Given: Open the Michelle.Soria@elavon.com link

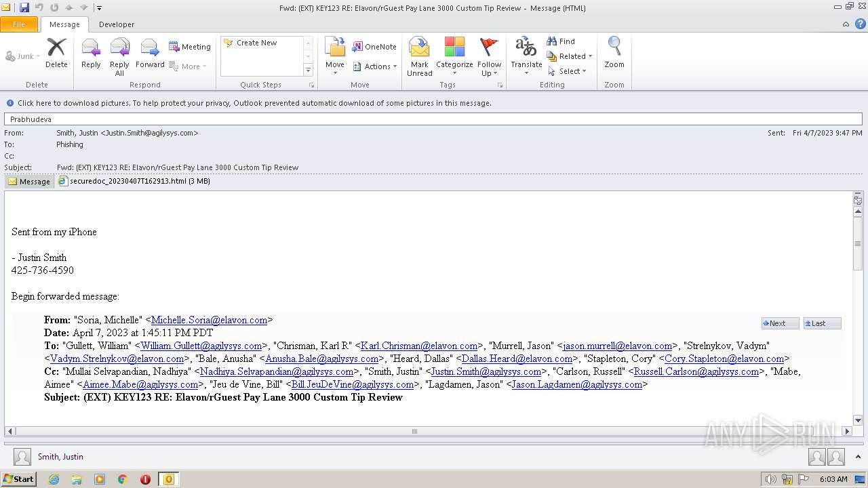Looking at the screenshot, I should coord(209,320).
